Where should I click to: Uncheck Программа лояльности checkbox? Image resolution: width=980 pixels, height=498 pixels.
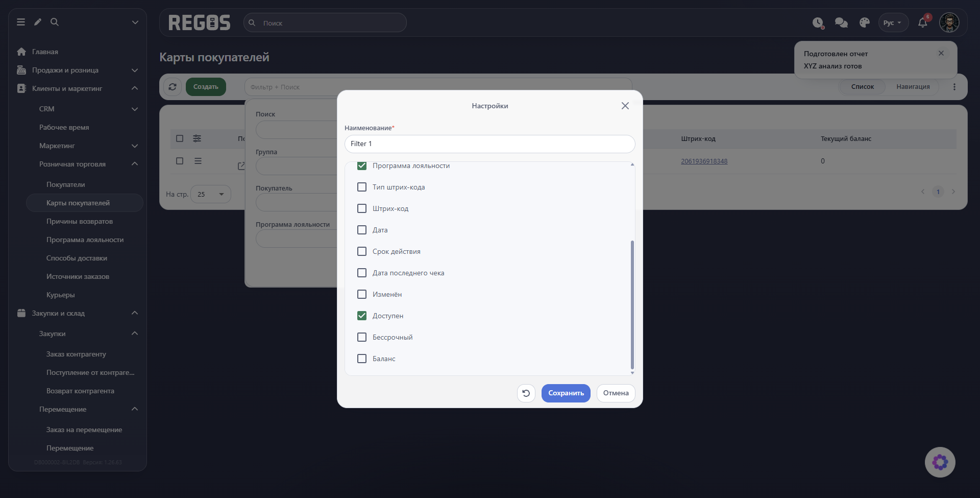[x=362, y=165]
